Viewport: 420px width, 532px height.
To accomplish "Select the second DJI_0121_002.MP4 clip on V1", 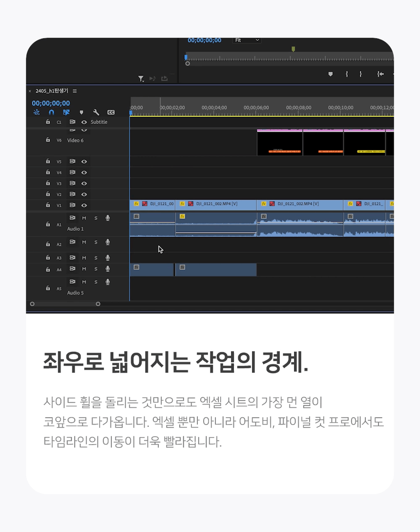I will (300, 204).
